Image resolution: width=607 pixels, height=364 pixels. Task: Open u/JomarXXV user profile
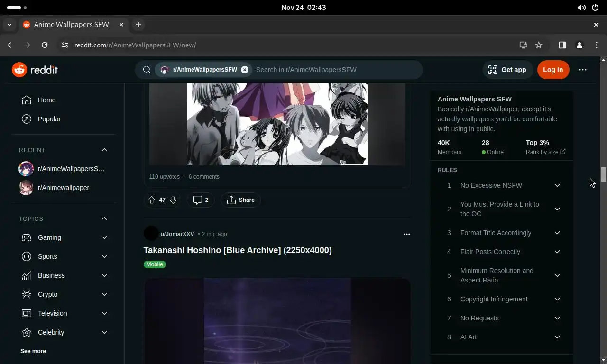coord(177,234)
